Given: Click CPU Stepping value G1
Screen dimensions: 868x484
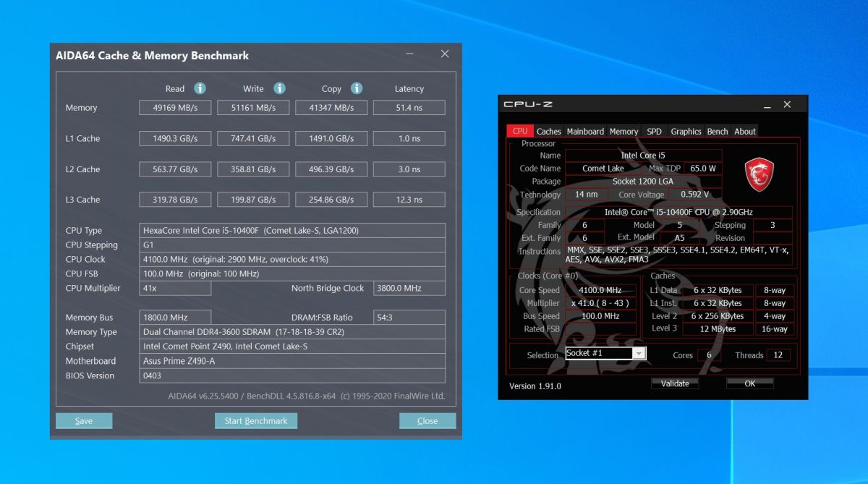Looking at the screenshot, I should coord(292,245).
